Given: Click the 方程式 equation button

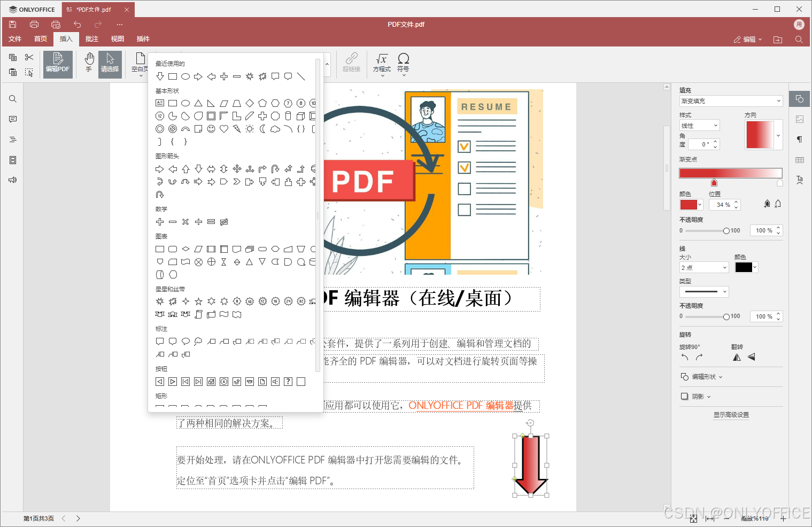Looking at the screenshot, I should [x=382, y=65].
